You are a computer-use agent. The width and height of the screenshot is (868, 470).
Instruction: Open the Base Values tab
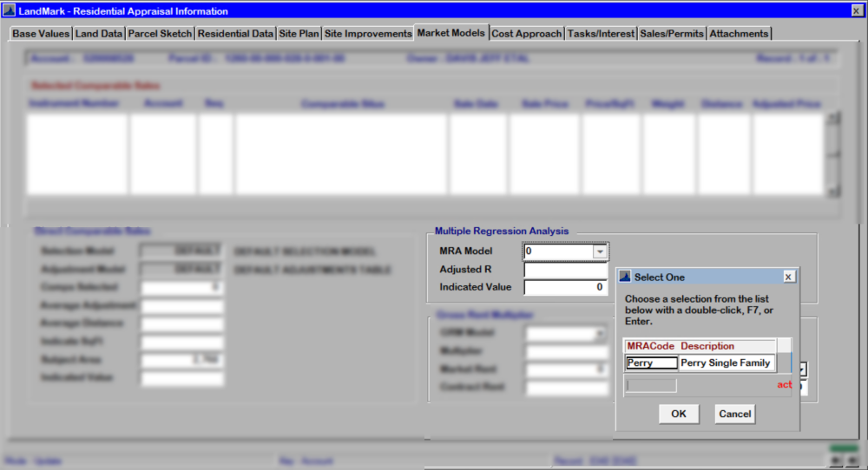click(41, 34)
